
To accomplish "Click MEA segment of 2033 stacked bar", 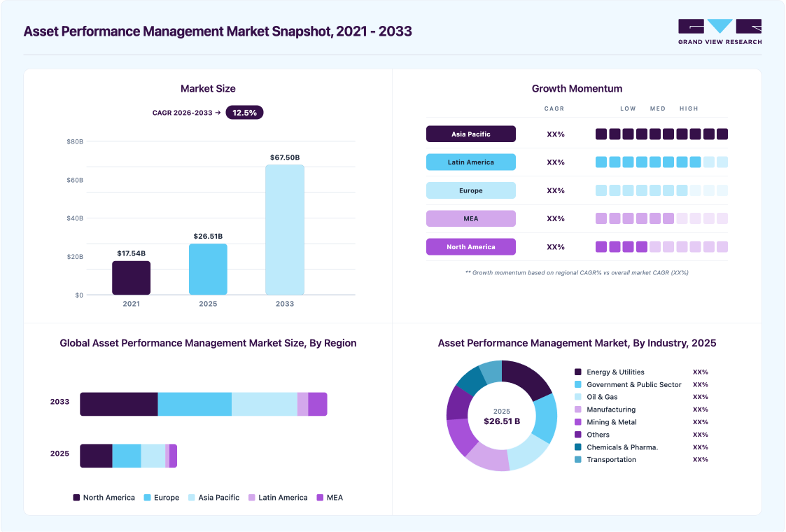I will point(317,404).
